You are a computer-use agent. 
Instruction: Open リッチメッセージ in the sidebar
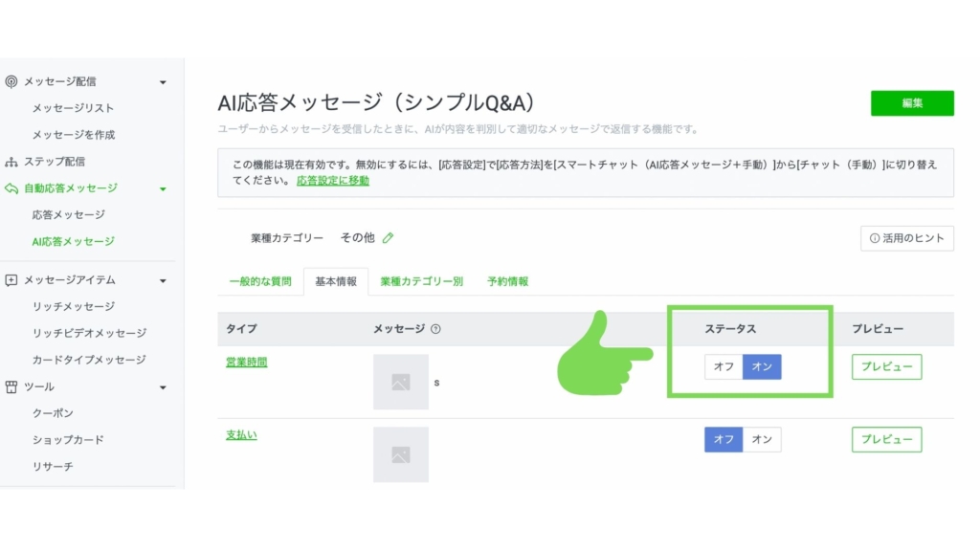[73, 306]
